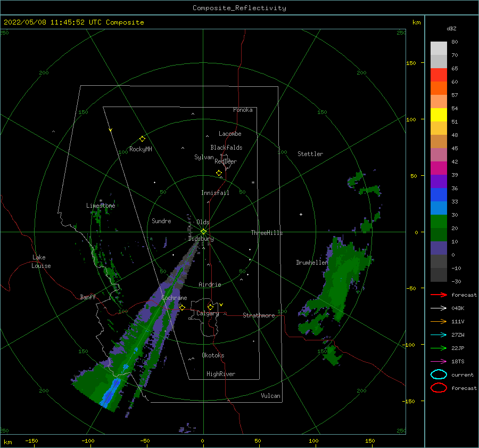Click the Stettler city label
The height and width of the screenshot is (448, 479).
310,154
